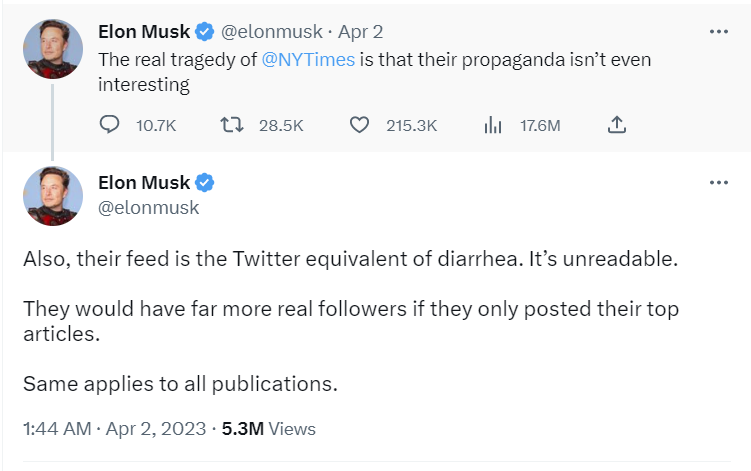Open the profile avatar on the top tweet

coord(53,48)
